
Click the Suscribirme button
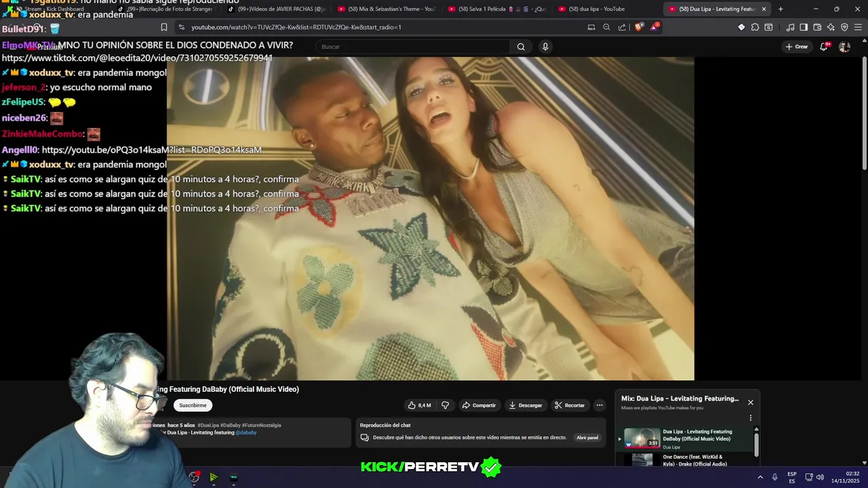[x=193, y=405]
